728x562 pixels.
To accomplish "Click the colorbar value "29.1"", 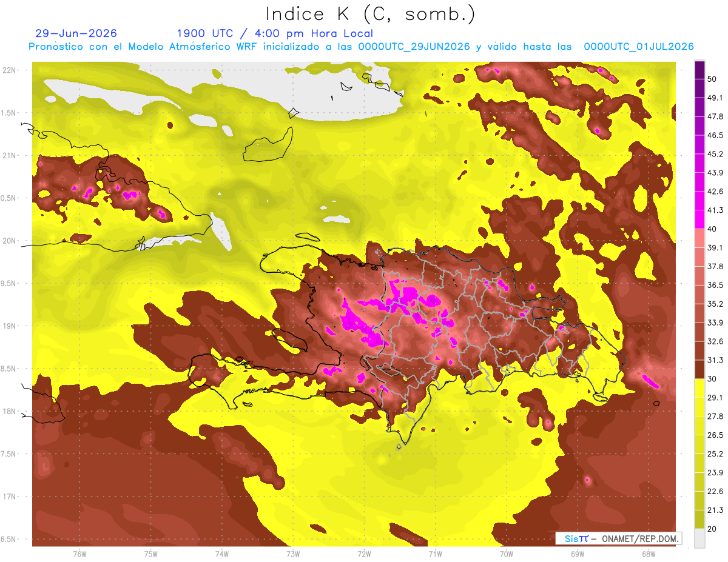I will [715, 398].
